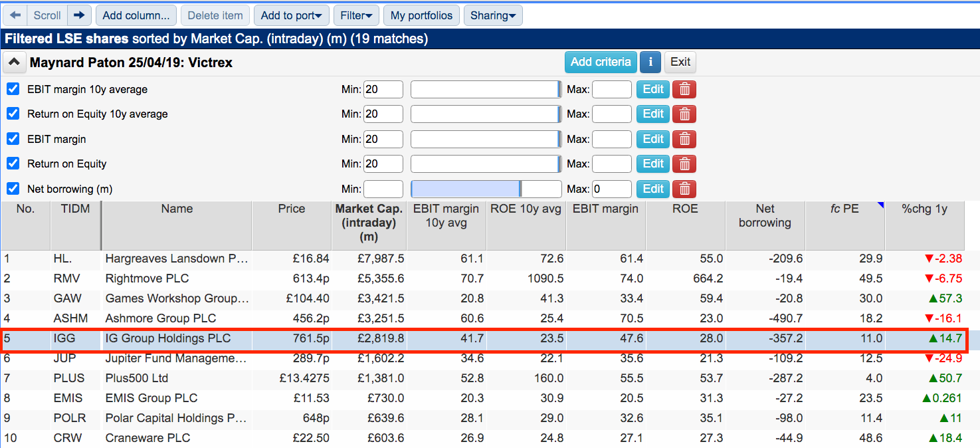This screenshot has height=448, width=980.
Task: Exit the filter view
Action: click(680, 62)
